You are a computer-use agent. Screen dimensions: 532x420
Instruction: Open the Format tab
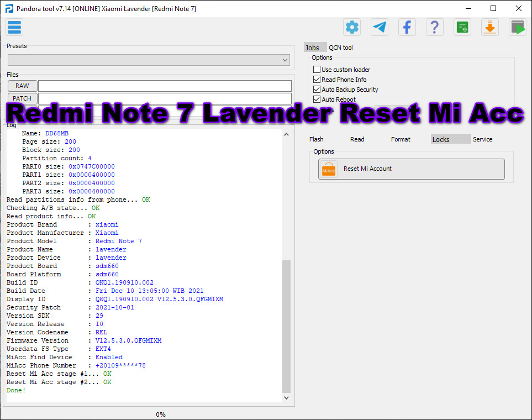point(401,139)
